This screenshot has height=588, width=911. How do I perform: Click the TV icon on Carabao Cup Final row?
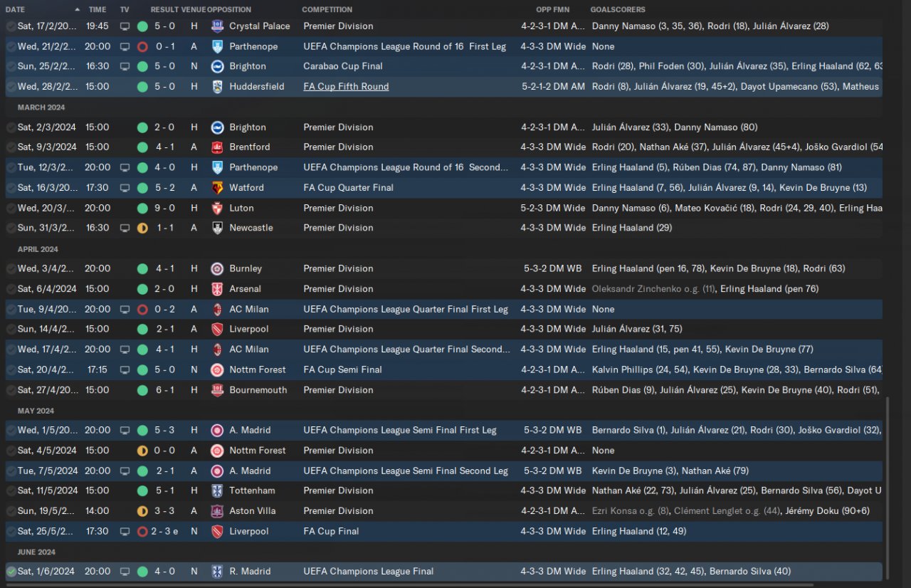pos(125,66)
